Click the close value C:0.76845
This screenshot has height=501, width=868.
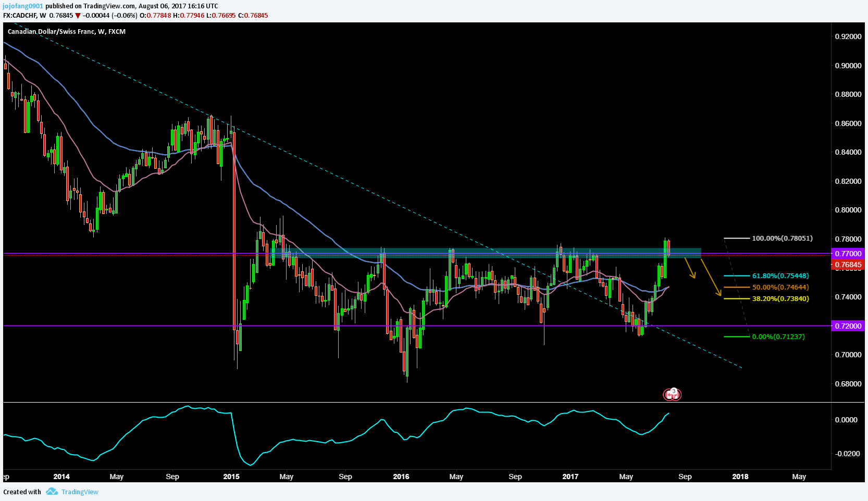coord(253,16)
